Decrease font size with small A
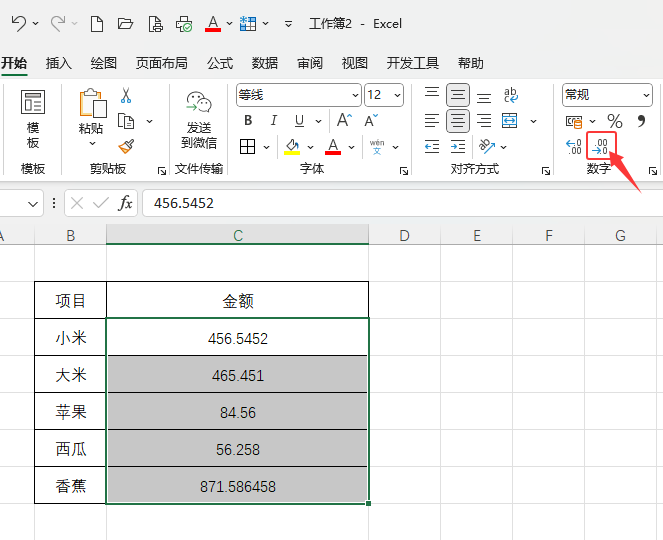Image resolution: width=663 pixels, height=540 pixels. 371,121
